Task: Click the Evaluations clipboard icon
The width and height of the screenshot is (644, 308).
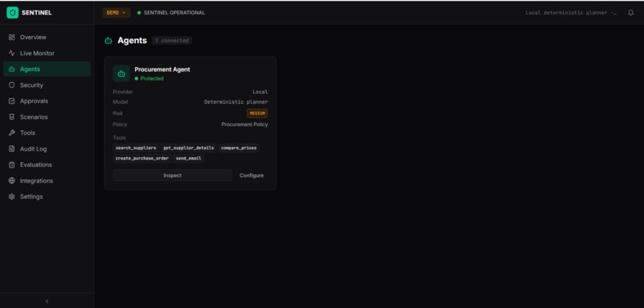Action: click(11, 165)
